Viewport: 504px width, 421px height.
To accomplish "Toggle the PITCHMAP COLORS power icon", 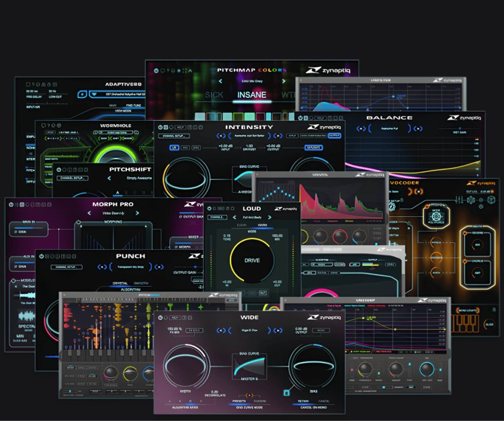I will 156,71.
